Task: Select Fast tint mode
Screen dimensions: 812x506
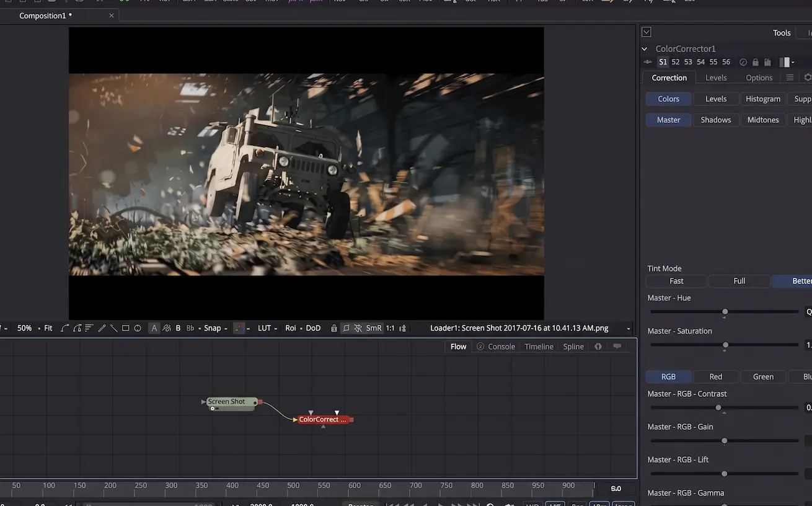Action: coord(676,281)
